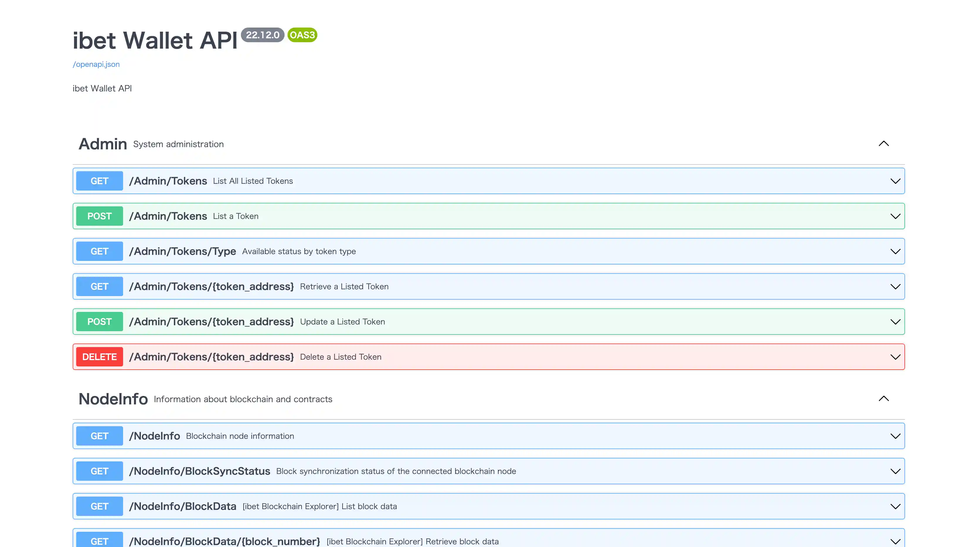Expand arrow on BlockSyncStatus row

[895, 471]
